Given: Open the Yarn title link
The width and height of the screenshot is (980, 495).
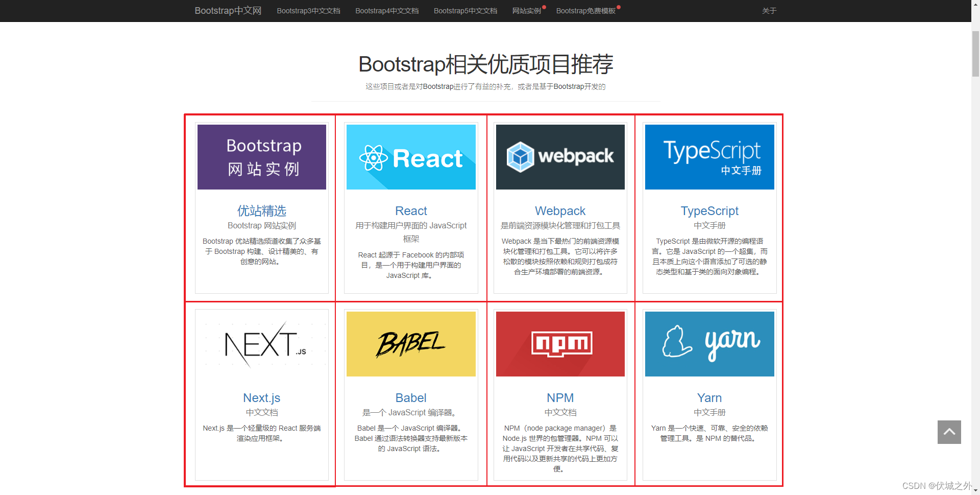Looking at the screenshot, I should [709, 397].
